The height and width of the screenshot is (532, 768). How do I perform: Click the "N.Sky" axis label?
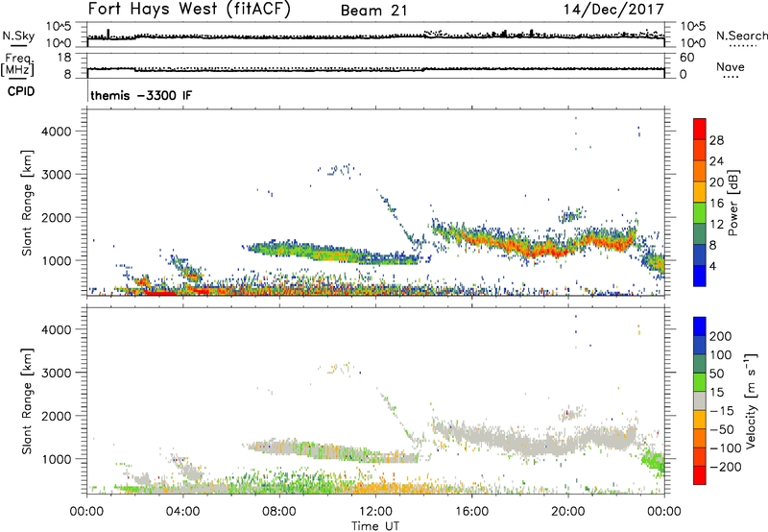[x=18, y=36]
